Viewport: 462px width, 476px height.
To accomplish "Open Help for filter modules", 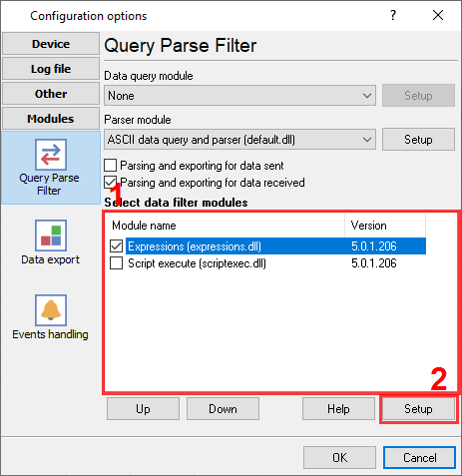I will 338,409.
